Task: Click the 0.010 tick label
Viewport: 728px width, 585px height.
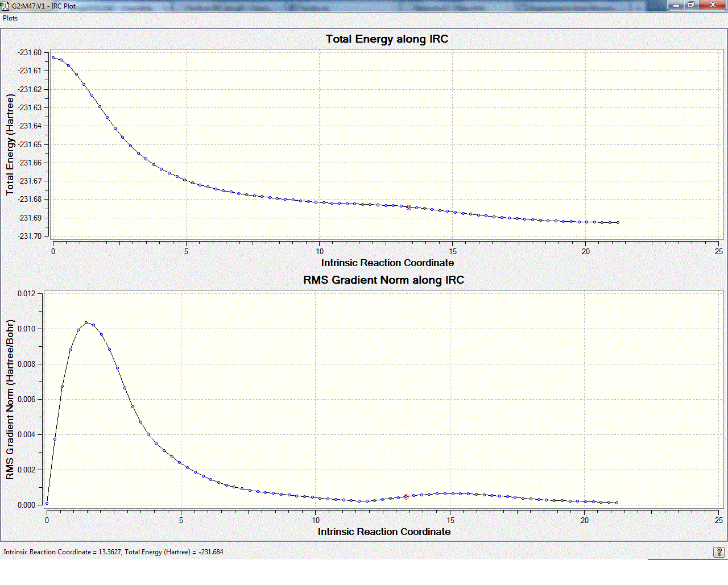Action: (x=26, y=329)
